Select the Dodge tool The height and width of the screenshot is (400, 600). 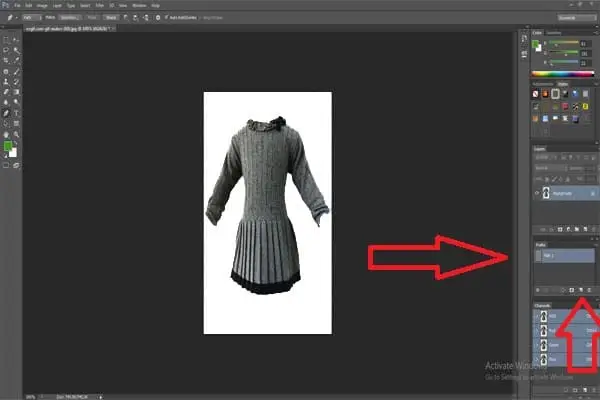pyautogui.click(x=16, y=102)
